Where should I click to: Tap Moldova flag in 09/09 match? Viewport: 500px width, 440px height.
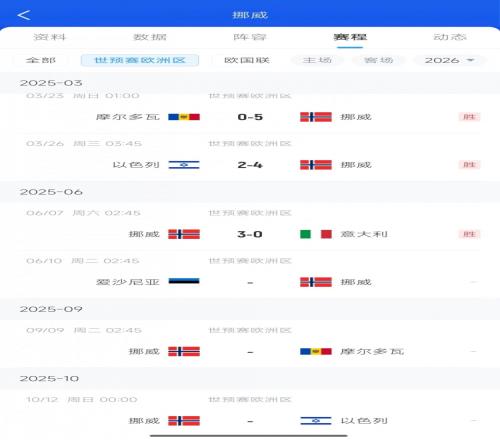[316, 352]
